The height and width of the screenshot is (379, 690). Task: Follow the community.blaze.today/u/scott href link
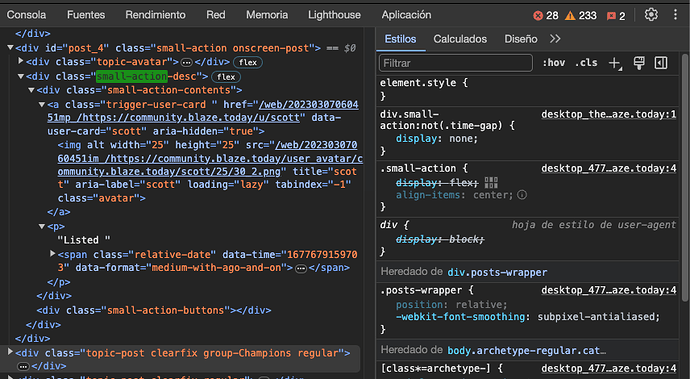pos(203,111)
